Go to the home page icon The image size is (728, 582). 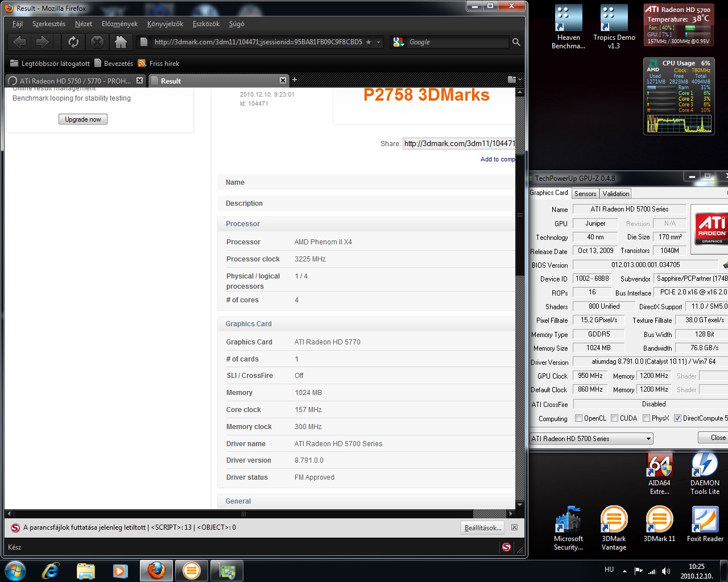(121, 41)
